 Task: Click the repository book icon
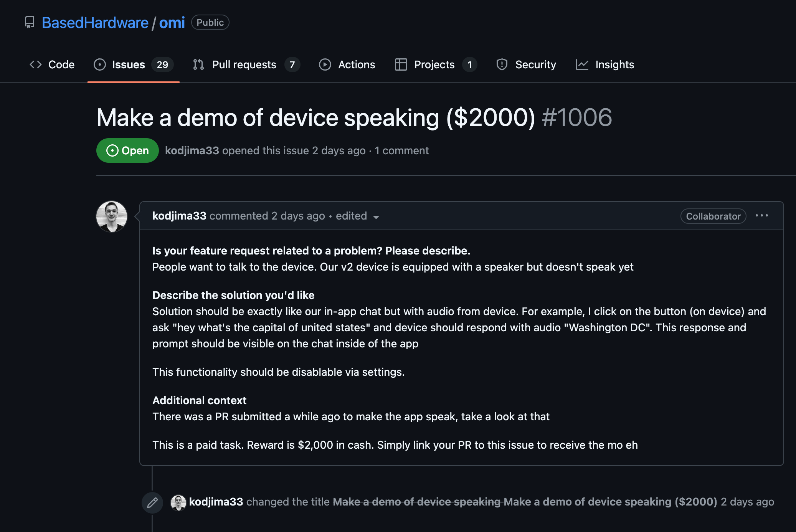tap(30, 22)
